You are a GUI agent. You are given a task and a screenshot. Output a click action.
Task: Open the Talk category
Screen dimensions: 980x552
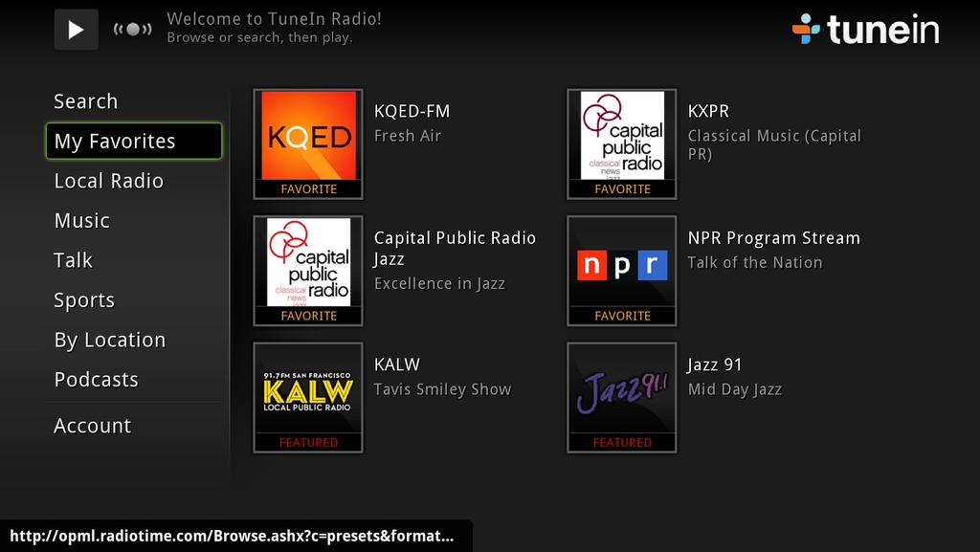[x=73, y=260]
